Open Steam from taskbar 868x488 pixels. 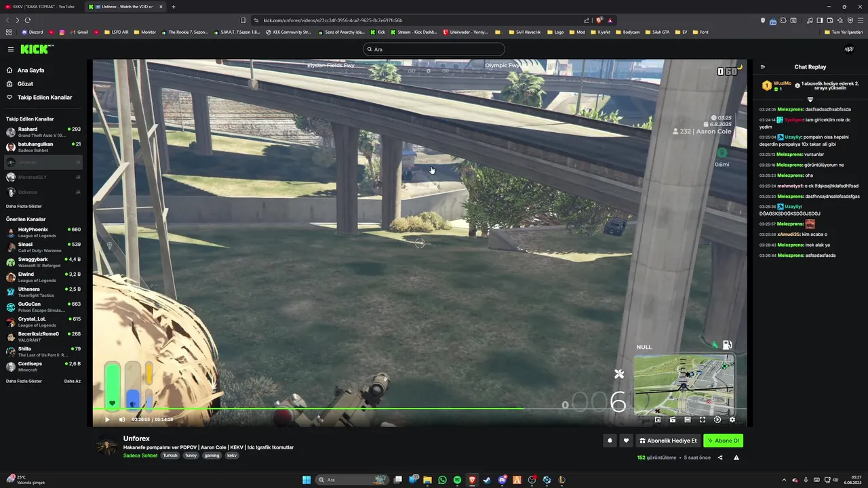(x=487, y=480)
